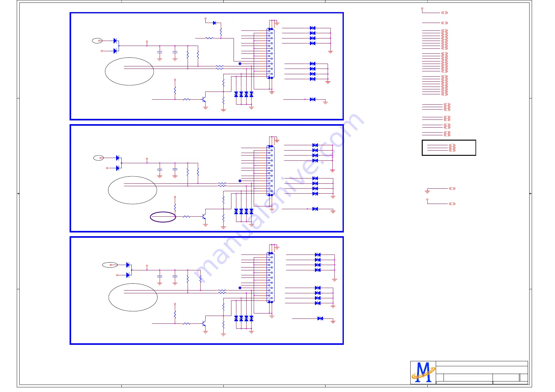Click the large ellipse in the top block

click(130, 71)
